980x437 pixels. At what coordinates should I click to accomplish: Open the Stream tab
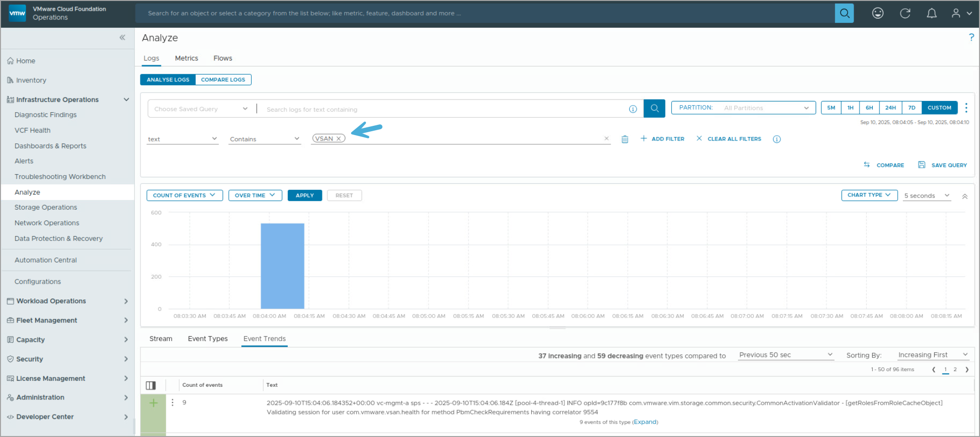pos(161,338)
